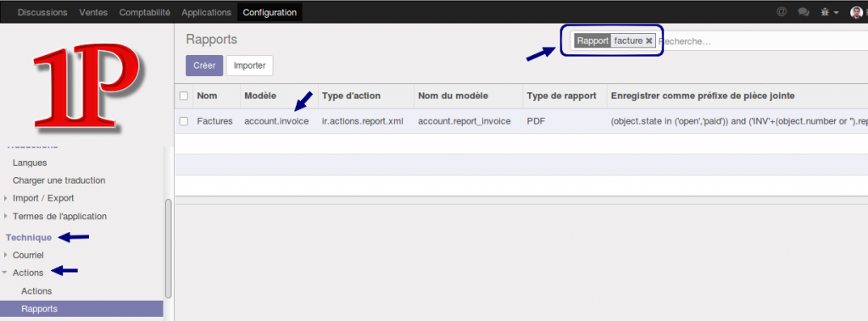Screen dimensions: 868x321
Task: Open Charger une traduction
Action: [58, 180]
